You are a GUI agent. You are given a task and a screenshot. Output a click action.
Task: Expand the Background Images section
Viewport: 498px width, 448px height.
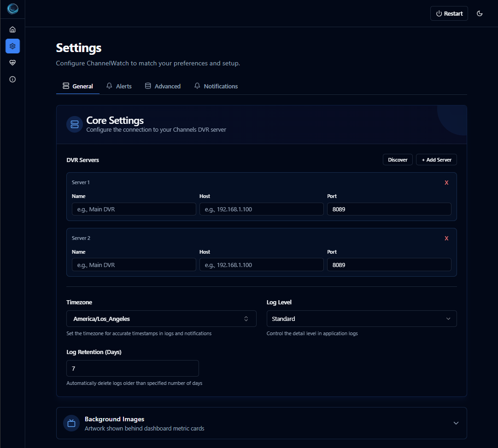click(x=456, y=423)
